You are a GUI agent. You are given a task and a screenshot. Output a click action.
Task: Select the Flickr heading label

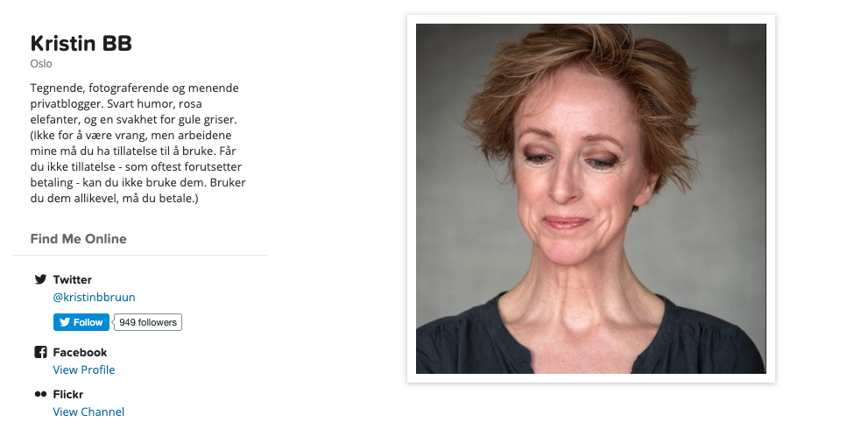(x=68, y=395)
